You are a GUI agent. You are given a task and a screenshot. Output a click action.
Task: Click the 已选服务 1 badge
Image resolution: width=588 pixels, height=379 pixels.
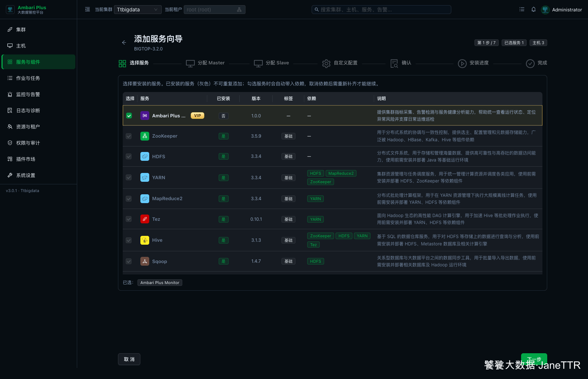coord(514,43)
